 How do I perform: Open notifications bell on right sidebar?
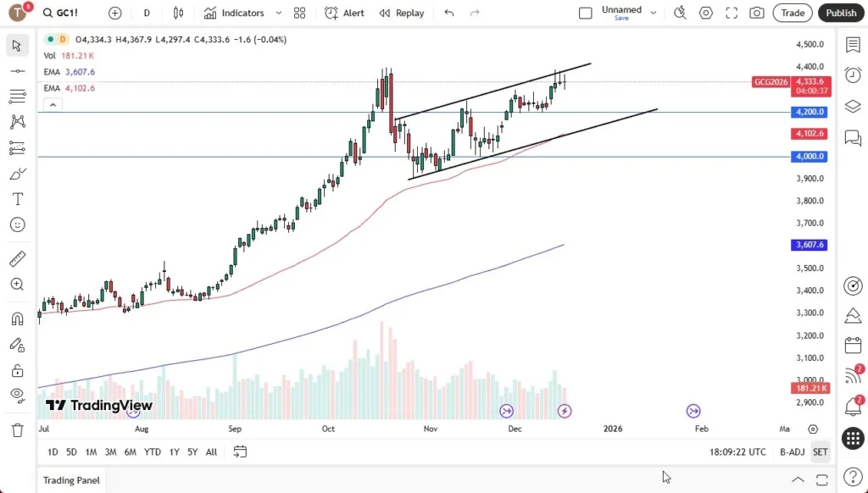tap(853, 407)
